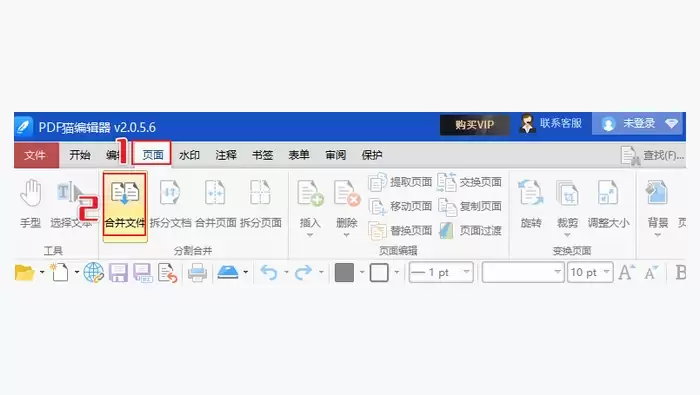The image size is (700, 395).
Task: Click the Select Text (选择文本) tool
Action: [71, 203]
